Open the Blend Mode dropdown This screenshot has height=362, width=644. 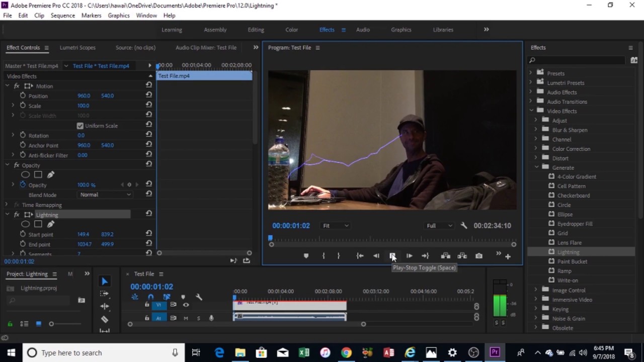tap(105, 195)
